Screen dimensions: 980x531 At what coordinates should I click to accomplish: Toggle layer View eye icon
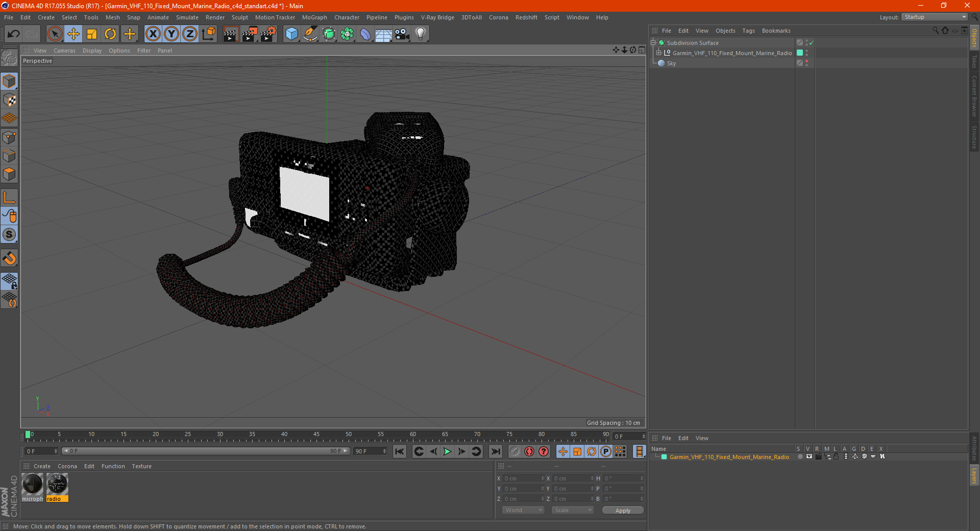pos(809,457)
